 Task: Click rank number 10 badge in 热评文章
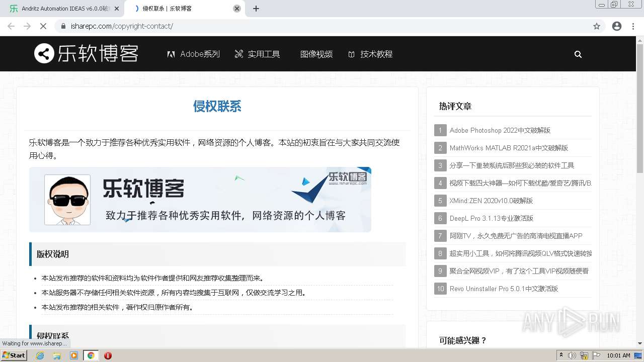tap(440, 289)
